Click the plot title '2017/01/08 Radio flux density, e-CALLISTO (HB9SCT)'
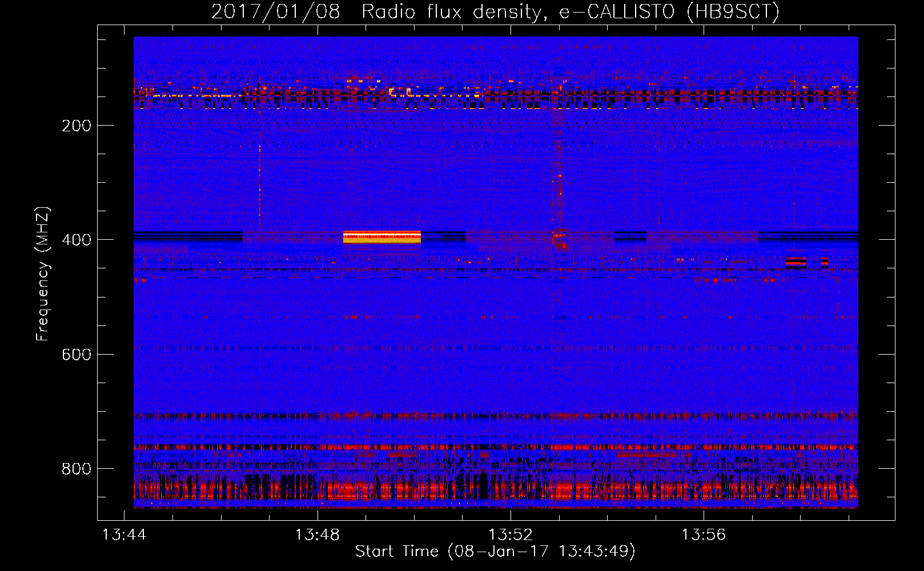 coord(495,11)
